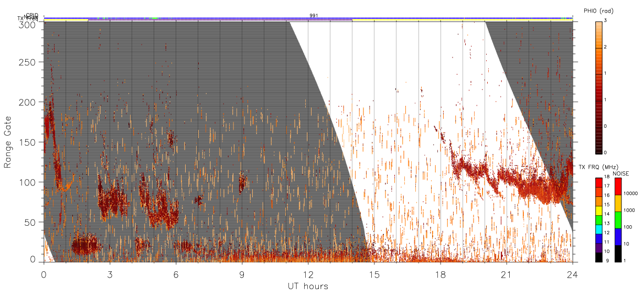644x297 pixels.
Task: Click the red swatch in TX FRQ legend
Action: coord(599,182)
